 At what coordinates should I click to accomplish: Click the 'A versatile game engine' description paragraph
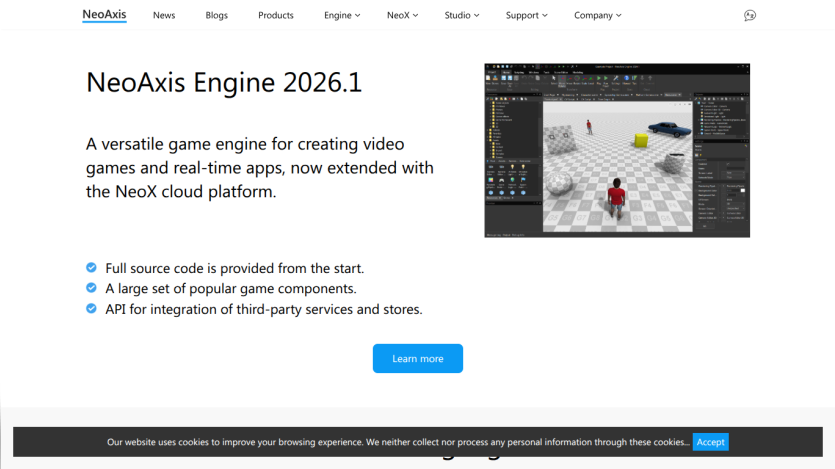pyautogui.click(x=260, y=168)
